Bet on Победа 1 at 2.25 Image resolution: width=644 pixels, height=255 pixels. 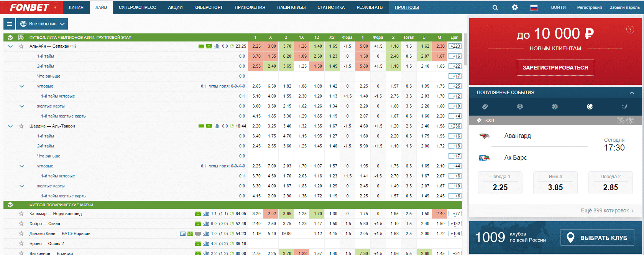500,183
